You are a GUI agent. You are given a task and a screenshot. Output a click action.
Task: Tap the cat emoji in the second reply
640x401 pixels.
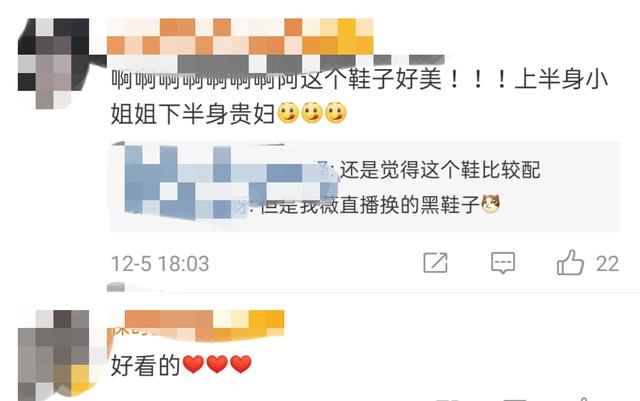[x=490, y=204]
